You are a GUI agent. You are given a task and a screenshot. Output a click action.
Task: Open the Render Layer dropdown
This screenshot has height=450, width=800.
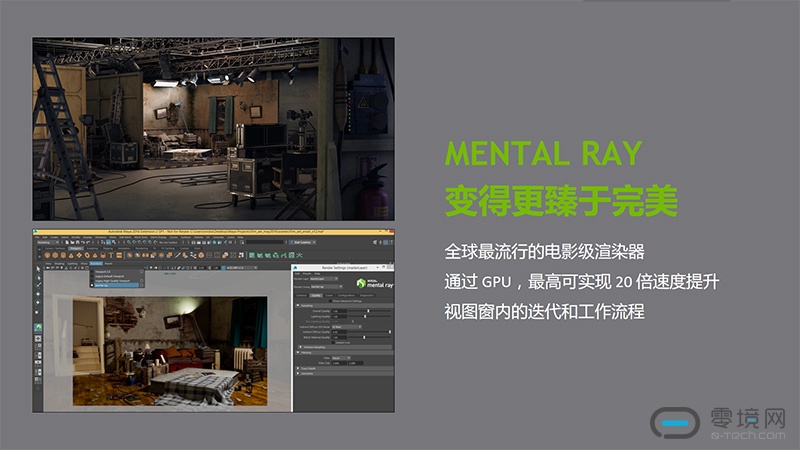324,279
